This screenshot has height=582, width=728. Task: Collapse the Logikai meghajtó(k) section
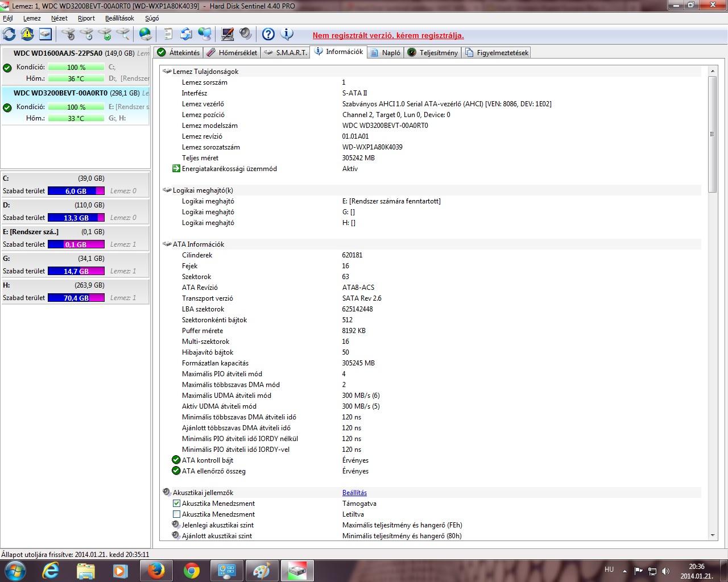[x=167, y=190]
